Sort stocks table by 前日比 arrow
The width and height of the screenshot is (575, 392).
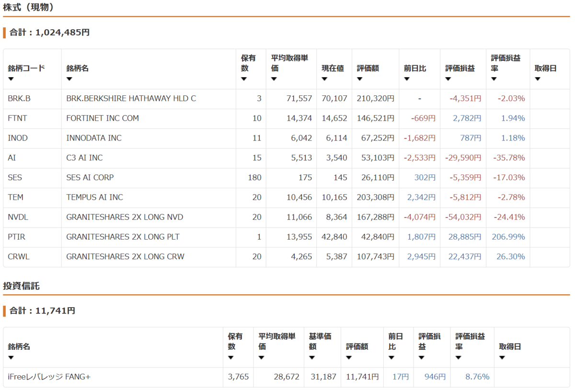click(x=406, y=79)
